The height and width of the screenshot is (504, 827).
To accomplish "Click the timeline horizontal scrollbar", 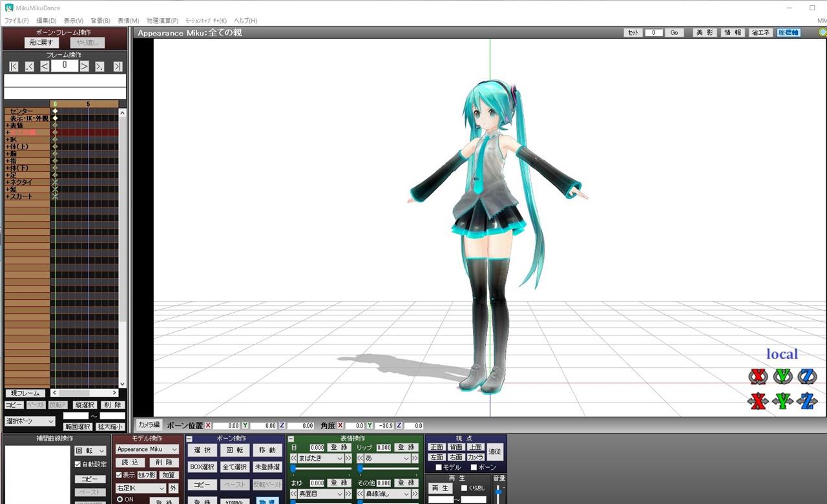I will (x=85, y=393).
